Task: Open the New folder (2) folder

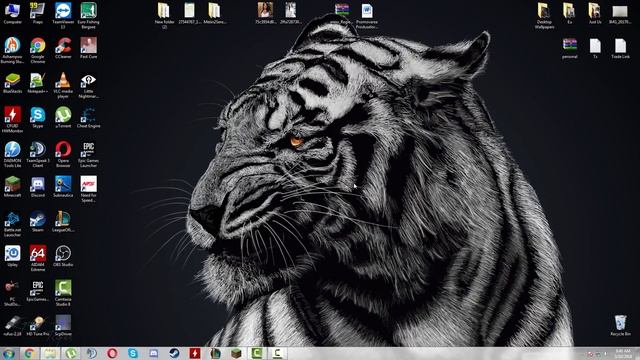Action: click(x=164, y=16)
